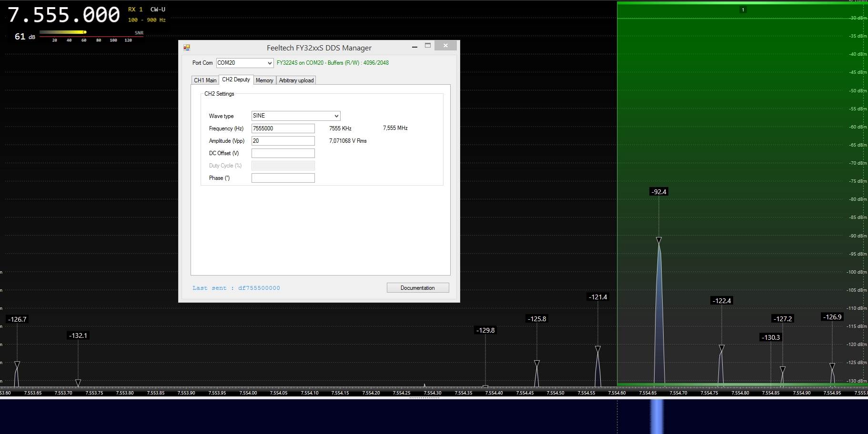Image resolution: width=868 pixels, height=434 pixels.
Task: Maximize the DDS Manager window
Action: [428, 46]
